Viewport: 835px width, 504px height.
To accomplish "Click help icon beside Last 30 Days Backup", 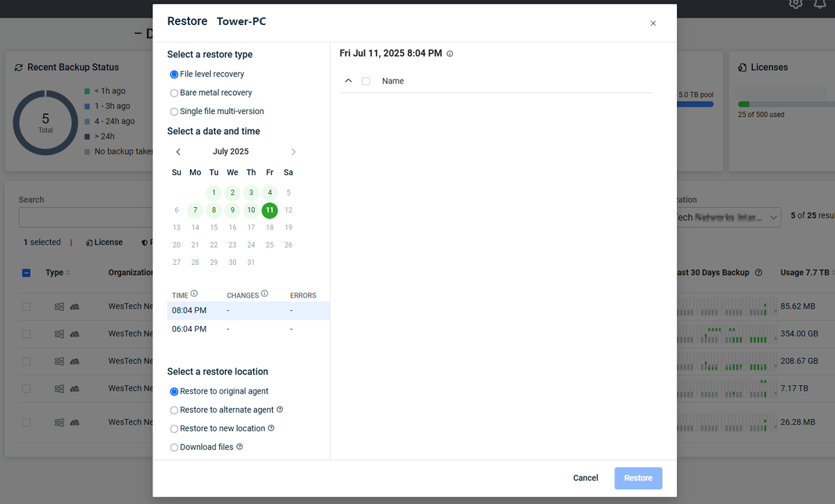I will (x=758, y=273).
